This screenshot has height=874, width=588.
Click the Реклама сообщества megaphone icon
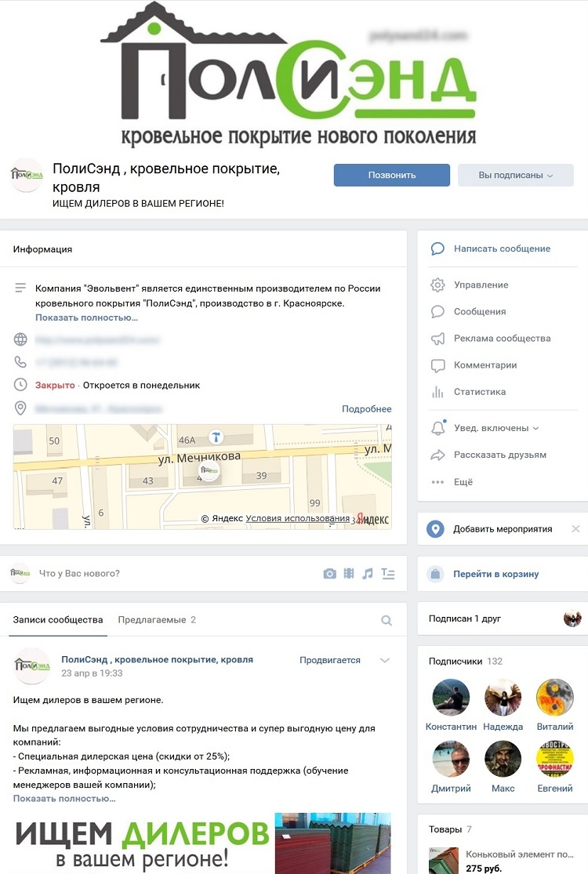click(x=438, y=339)
